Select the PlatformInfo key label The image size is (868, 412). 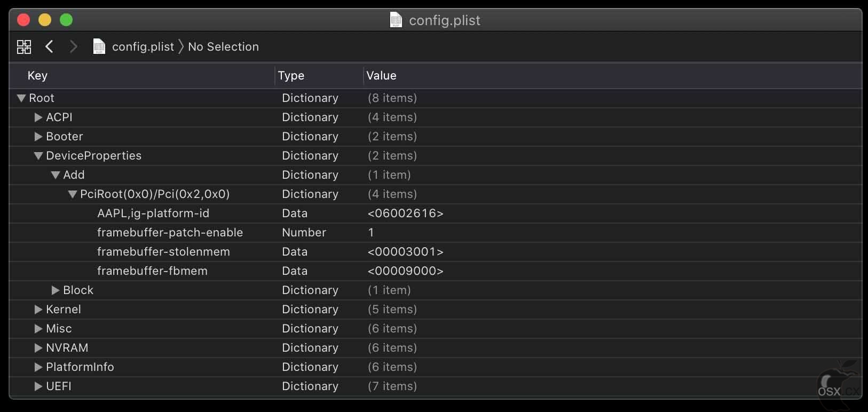(x=80, y=367)
